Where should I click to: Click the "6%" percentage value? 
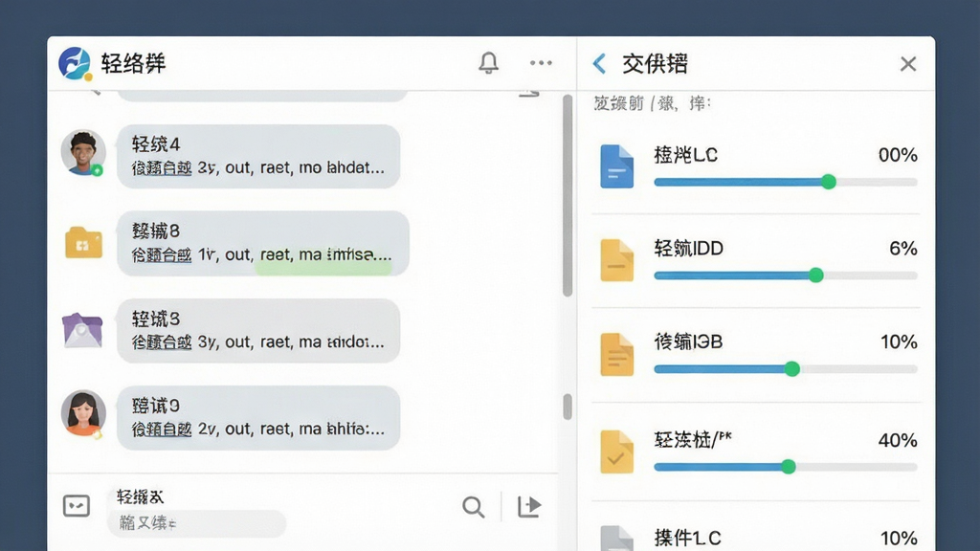(x=903, y=249)
